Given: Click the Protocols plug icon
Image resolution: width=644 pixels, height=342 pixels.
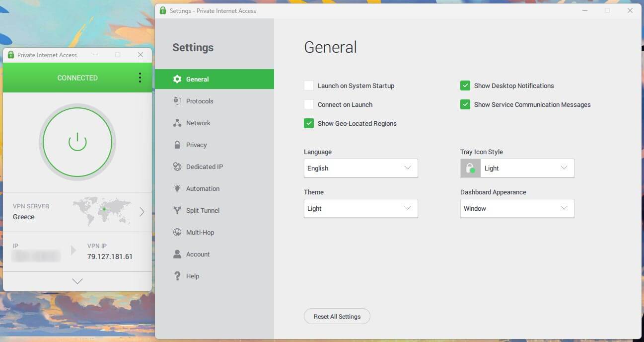Looking at the screenshot, I should (x=177, y=101).
